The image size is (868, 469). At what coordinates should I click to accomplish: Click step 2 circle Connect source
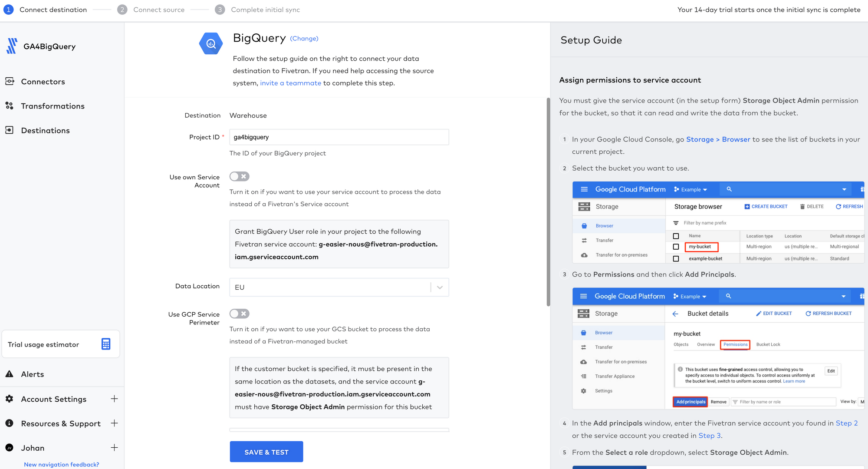point(122,10)
